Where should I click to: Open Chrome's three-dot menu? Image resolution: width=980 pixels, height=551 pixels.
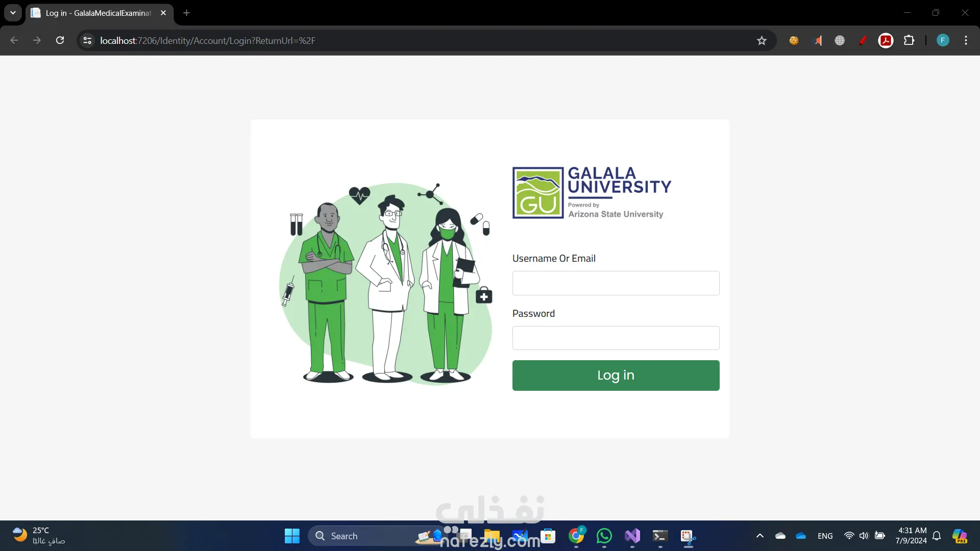coord(966,40)
